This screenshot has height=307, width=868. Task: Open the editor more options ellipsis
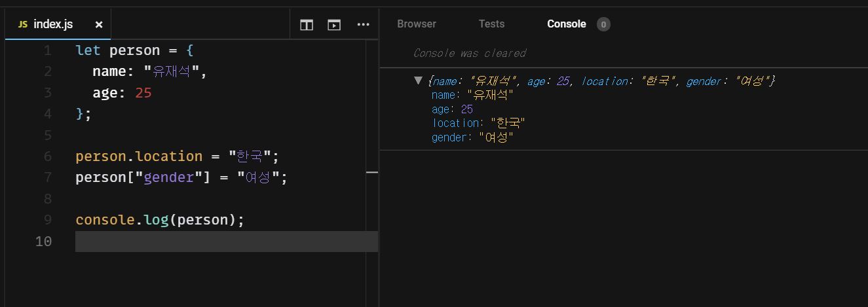pyautogui.click(x=364, y=25)
